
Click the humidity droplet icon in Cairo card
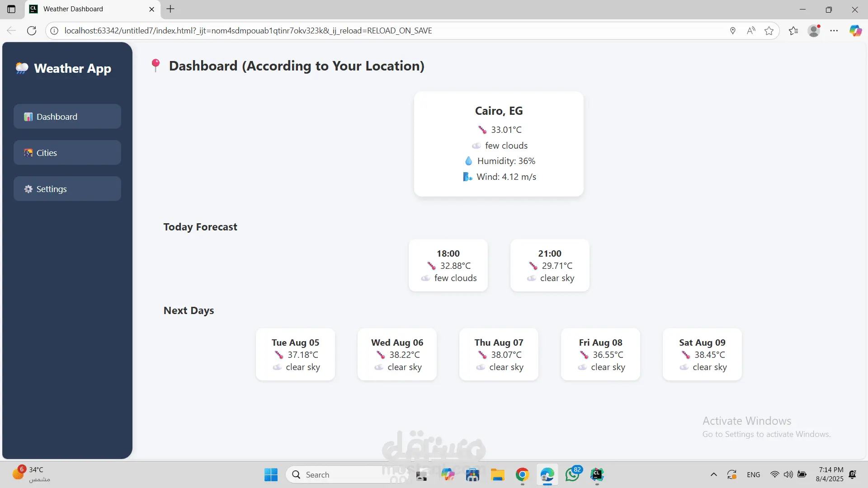468,161
